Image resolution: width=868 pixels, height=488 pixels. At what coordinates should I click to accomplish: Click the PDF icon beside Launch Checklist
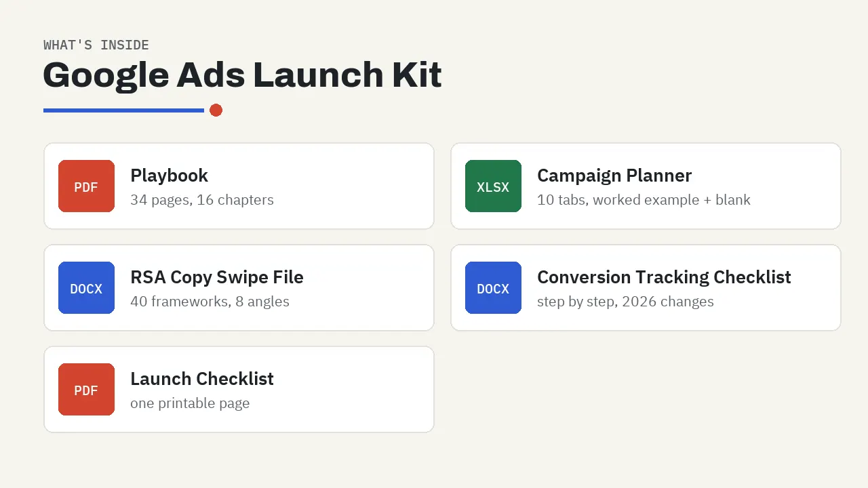click(86, 389)
